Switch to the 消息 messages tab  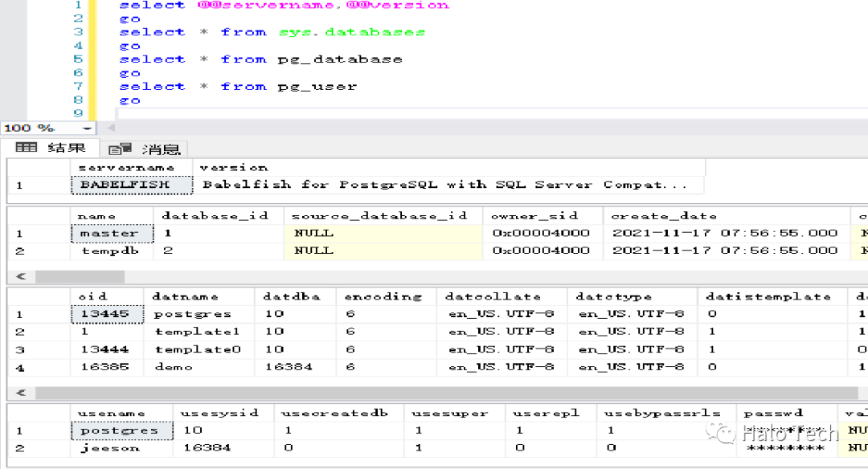[145, 149]
